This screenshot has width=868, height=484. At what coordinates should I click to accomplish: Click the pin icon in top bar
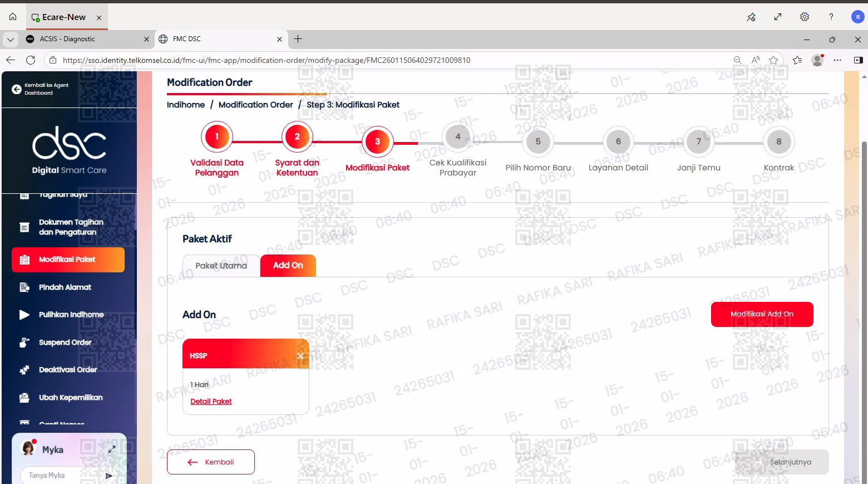coord(751,17)
